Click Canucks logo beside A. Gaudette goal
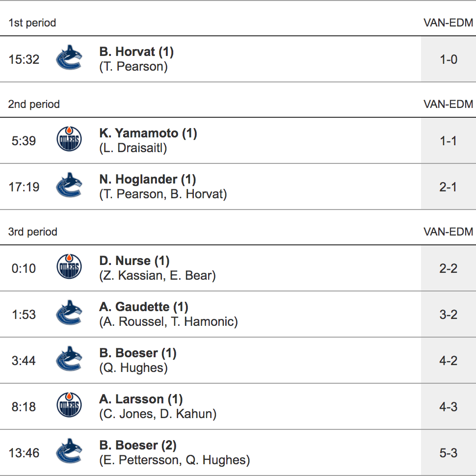 [69, 314]
